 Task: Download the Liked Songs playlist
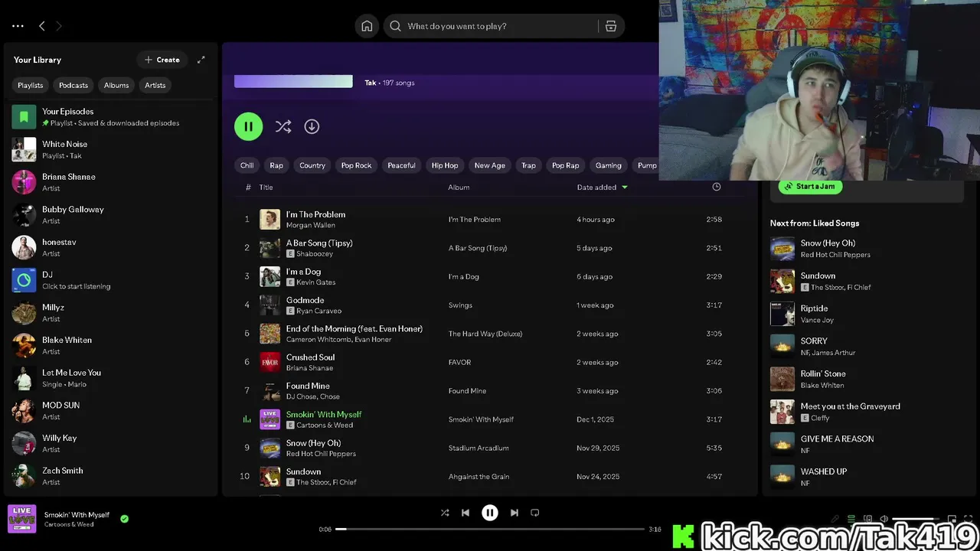click(x=312, y=126)
